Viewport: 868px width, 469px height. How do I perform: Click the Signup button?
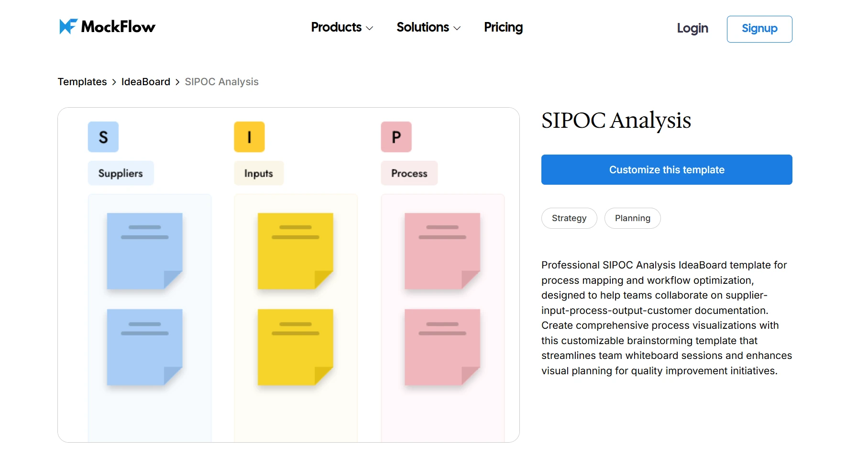(x=759, y=29)
